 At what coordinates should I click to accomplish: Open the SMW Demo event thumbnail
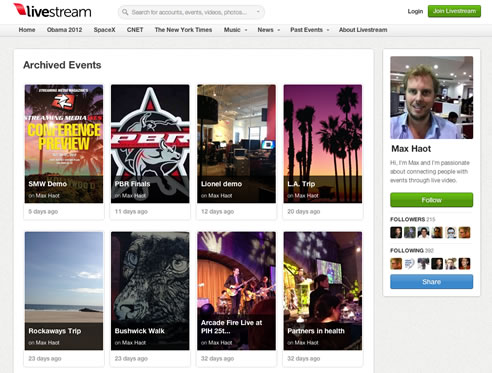point(64,144)
